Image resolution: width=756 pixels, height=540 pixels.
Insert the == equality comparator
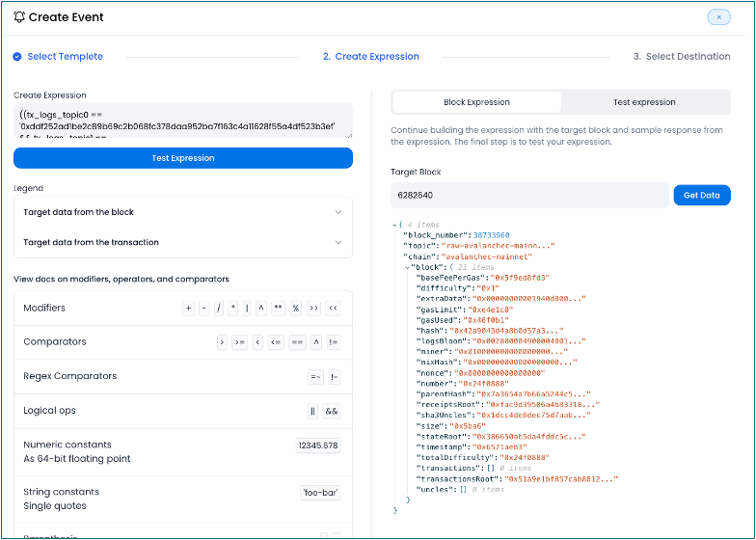click(297, 342)
